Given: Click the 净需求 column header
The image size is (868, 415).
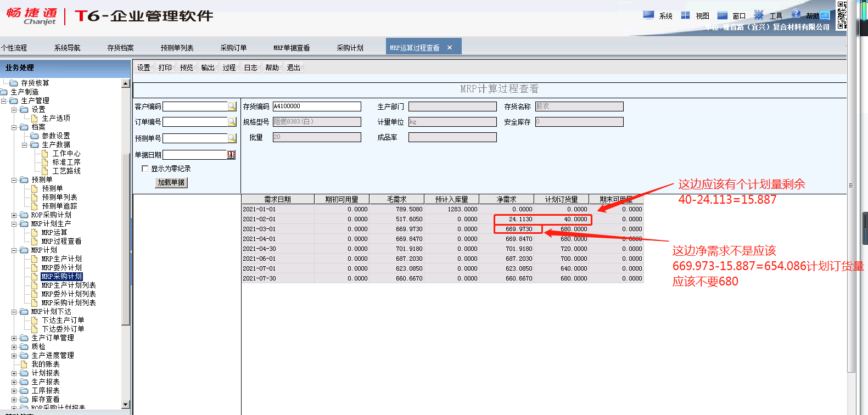Looking at the screenshot, I should [506, 199].
